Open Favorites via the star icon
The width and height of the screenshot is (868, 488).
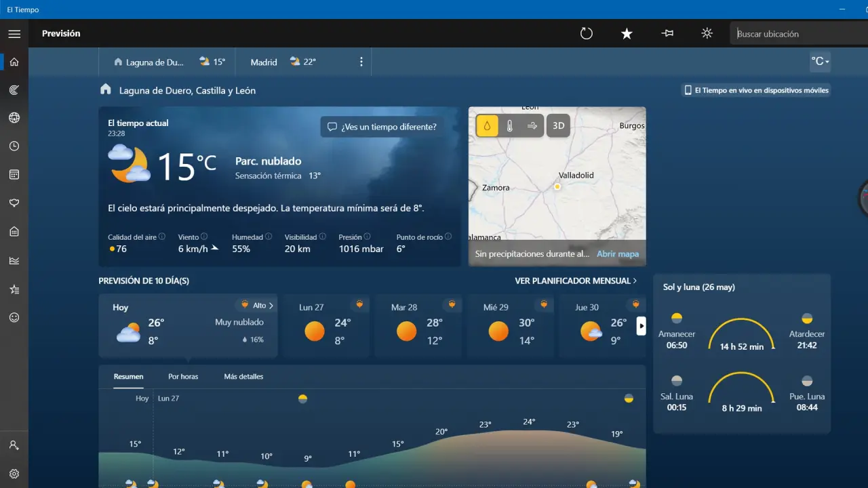pos(627,33)
